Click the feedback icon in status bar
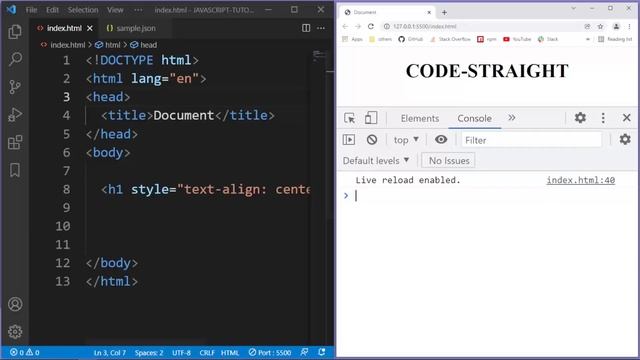 304,352
